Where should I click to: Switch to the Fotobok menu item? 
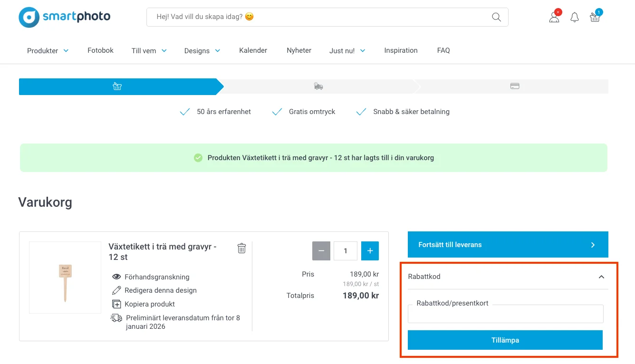(x=100, y=50)
